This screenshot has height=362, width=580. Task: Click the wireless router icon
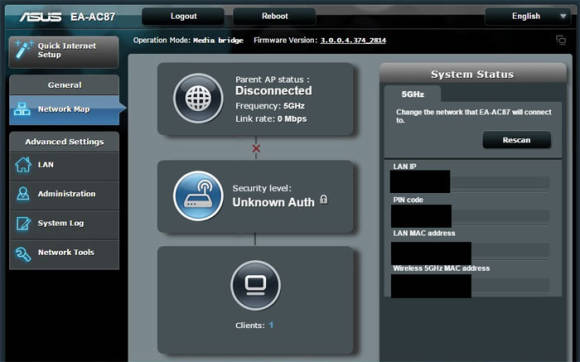198,196
